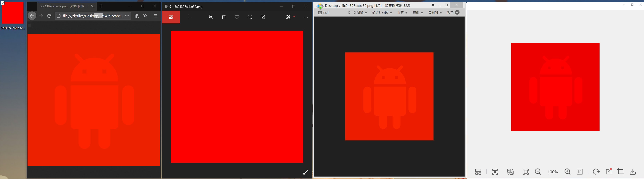Close the 5c94397cabe32.png Firefox tab
The image size is (644, 179).
pos(92,6)
